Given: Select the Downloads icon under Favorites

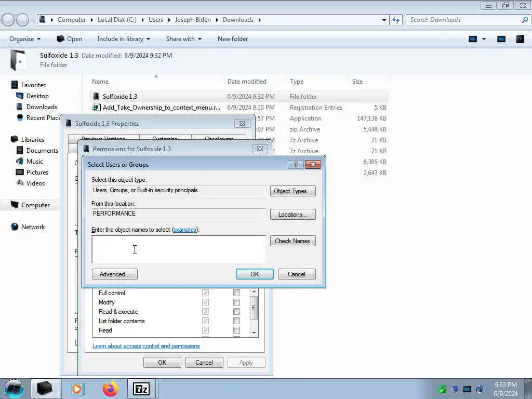Looking at the screenshot, I should pyautogui.click(x=20, y=107).
